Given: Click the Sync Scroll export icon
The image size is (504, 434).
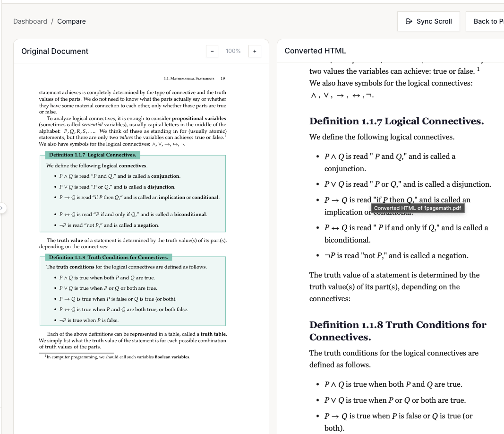Looking at the screenshot, I should point(409,21).
